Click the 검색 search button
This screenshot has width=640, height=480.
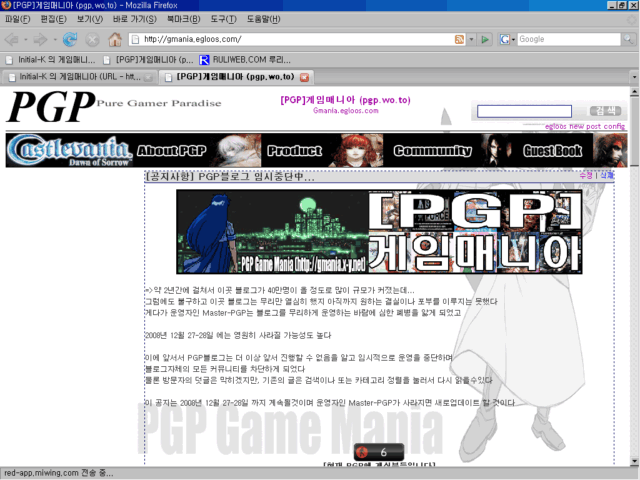pos(606,111)
